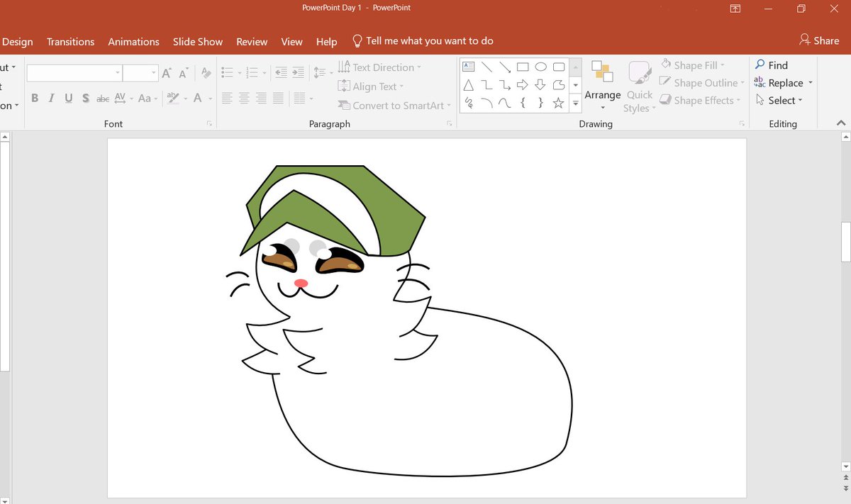
Task: Click the Find magnifier button
Action: [772, 65]
